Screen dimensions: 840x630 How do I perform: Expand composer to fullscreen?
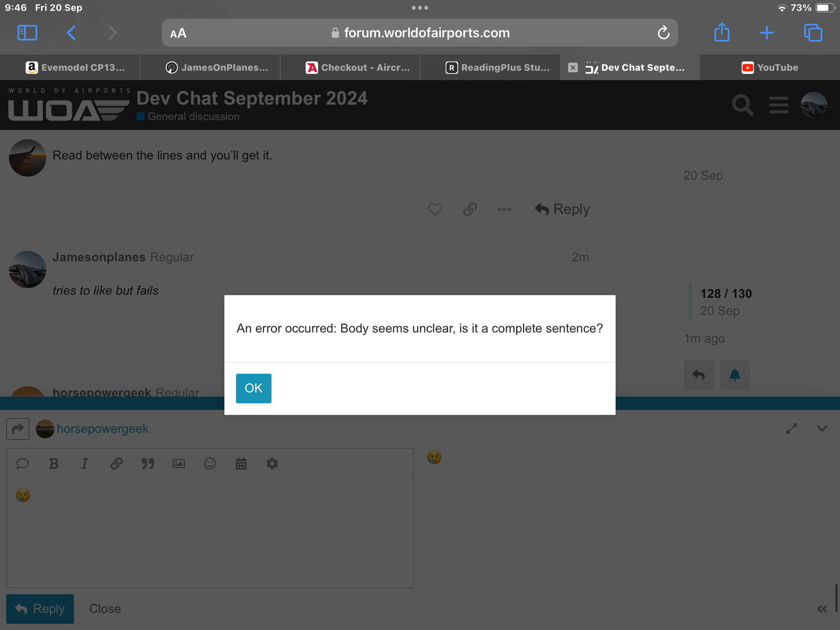(x=792, y=429)
